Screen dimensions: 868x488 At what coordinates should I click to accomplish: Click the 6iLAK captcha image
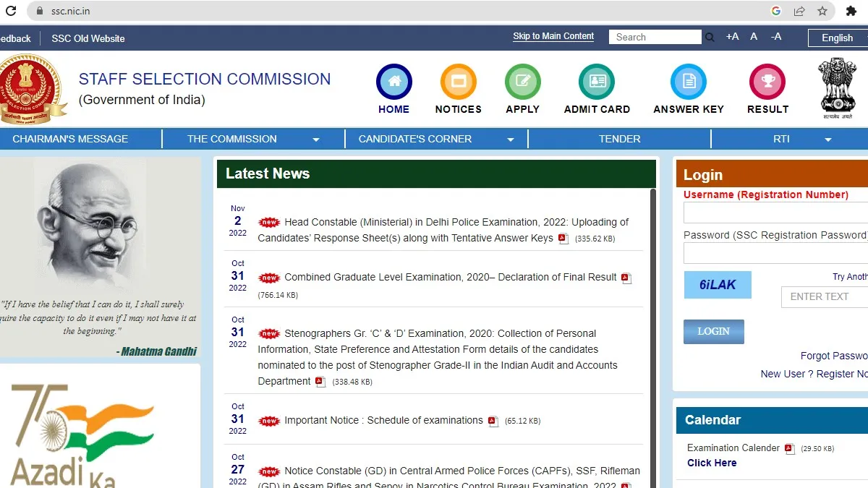(718, 285)
